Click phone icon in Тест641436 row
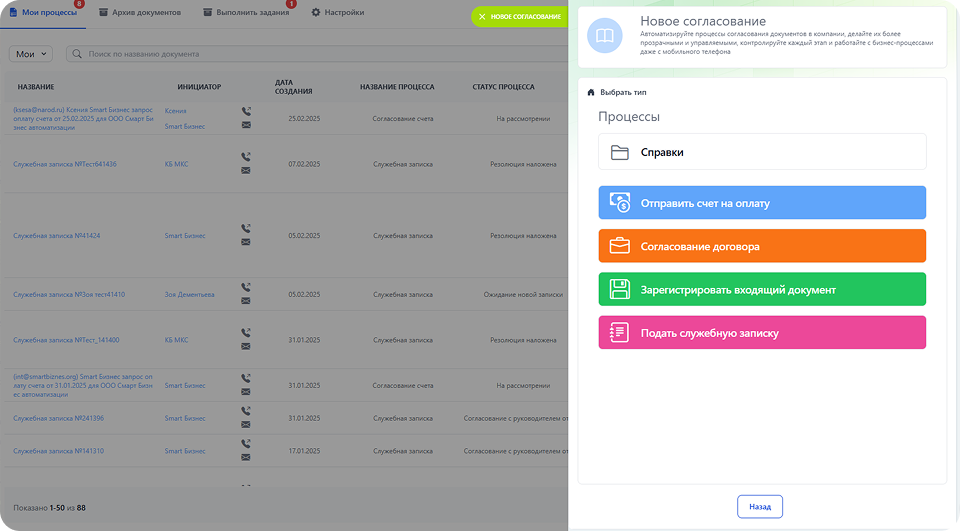The image size is (960, 531). pos(246,157)
